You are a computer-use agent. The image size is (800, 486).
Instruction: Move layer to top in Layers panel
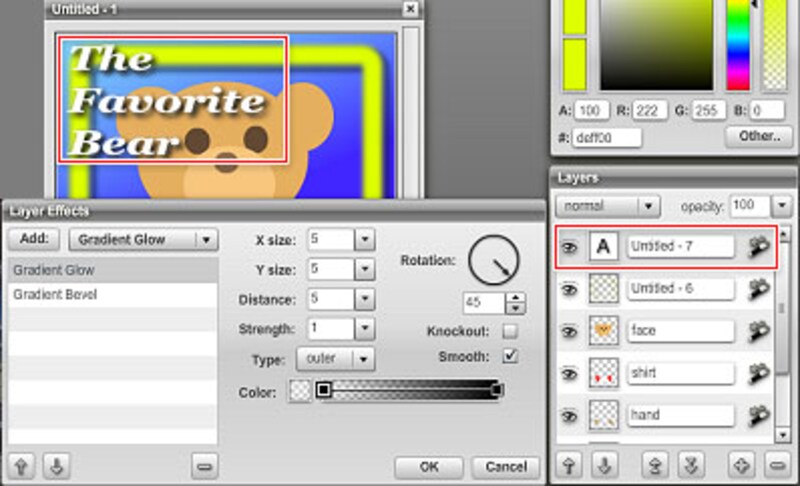coord(654,464)
